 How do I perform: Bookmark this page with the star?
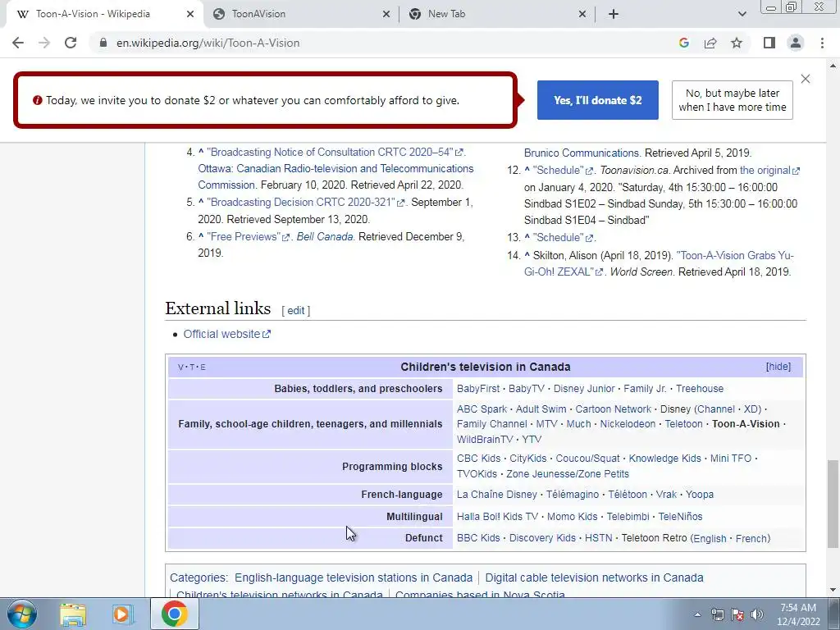(737, 43)
